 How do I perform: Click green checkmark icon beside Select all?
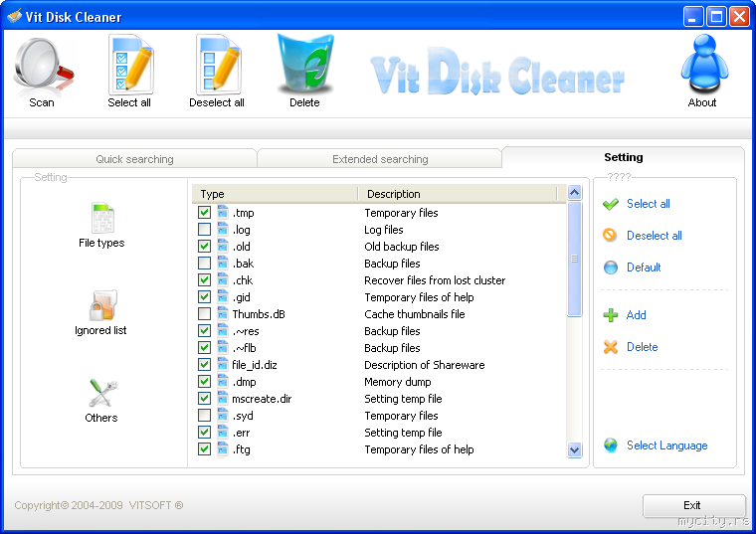pyautogui.click(x=611, y=204)
